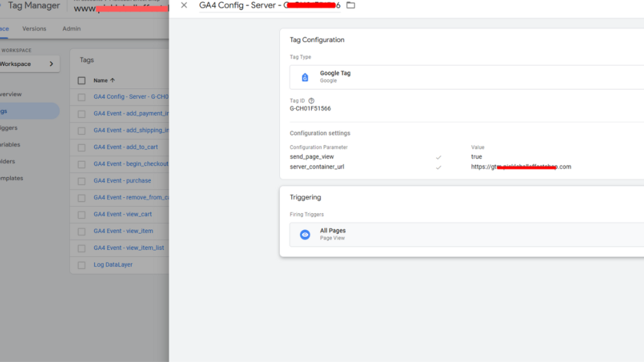Open GA4 Event - view_item tag
The height and width of the screenshot is (362, 644).
(123, 231)
